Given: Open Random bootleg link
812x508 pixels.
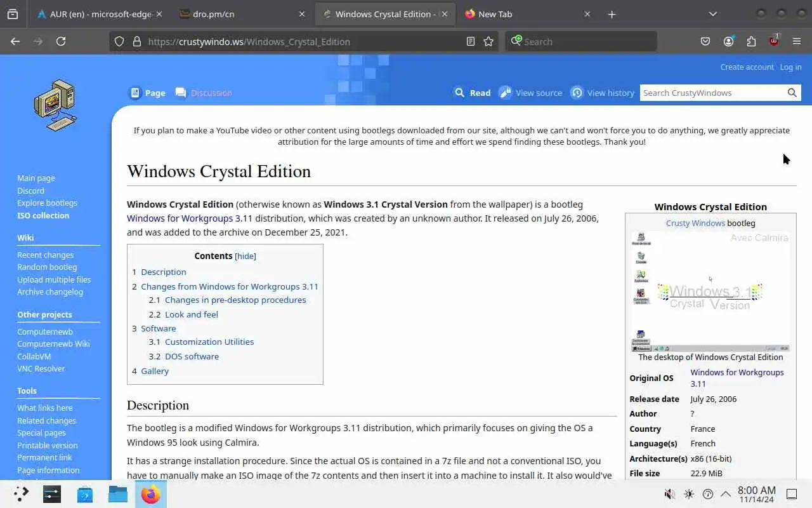Looking at the screenshot, I should click(47, 267).
